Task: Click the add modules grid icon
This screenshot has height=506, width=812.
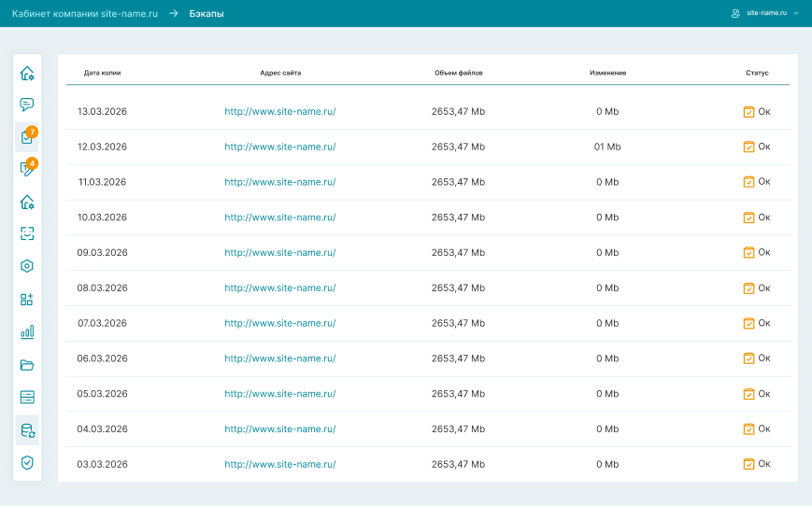Action: (27, 300)
